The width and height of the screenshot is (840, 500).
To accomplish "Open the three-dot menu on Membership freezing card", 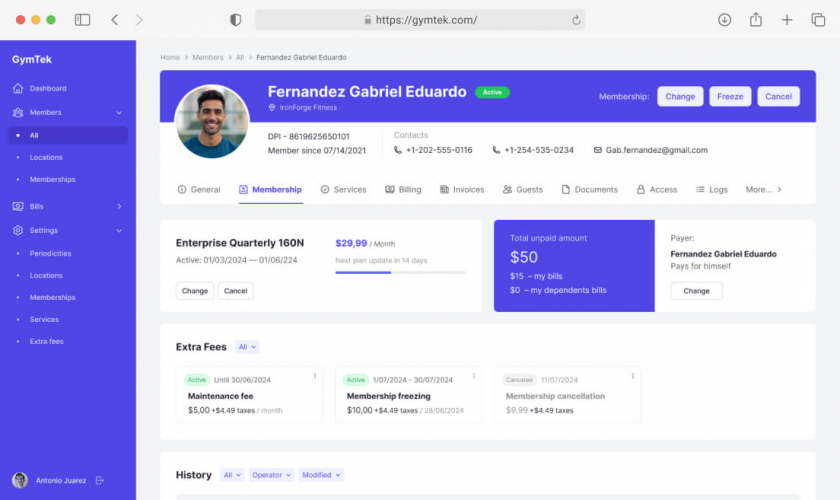I will point(474,376).
